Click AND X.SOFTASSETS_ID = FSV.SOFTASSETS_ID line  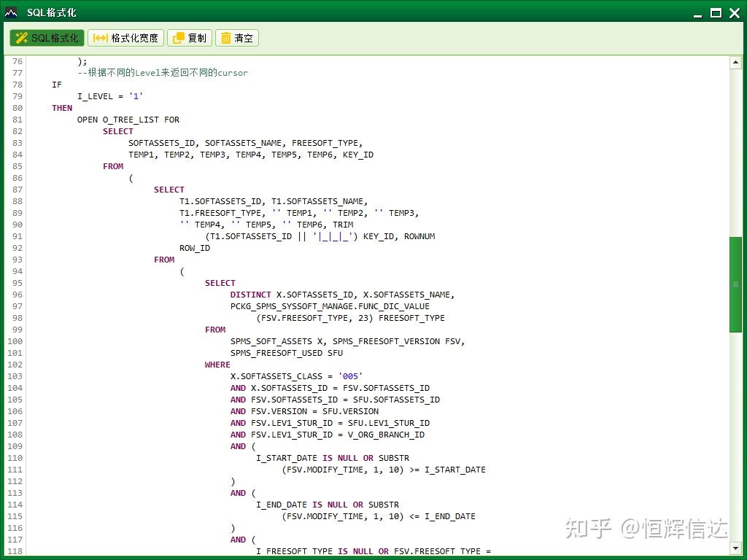click(x=330, y=388)
